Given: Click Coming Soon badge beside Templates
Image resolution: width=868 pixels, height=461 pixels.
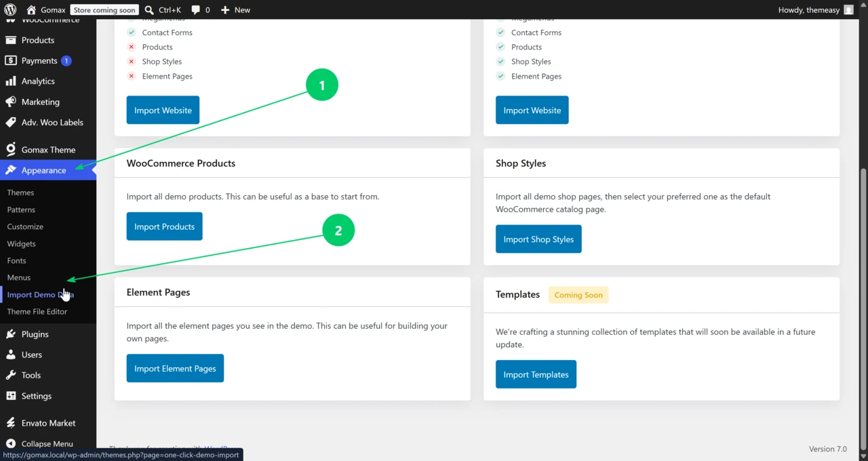Looking at the screenshot, I should [578, 295].
